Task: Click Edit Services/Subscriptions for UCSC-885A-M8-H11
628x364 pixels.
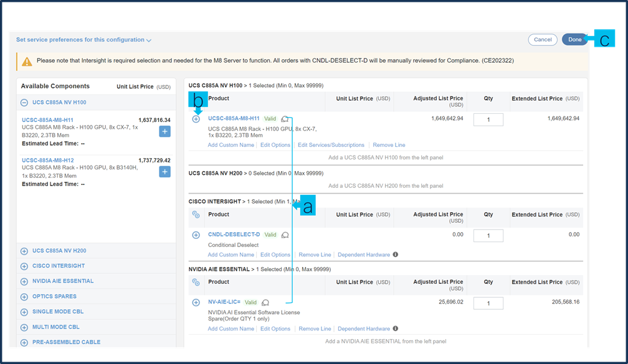Action: point(331,145)
